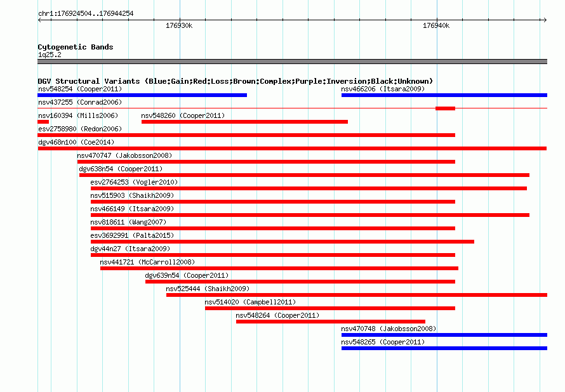This screenshot has height=392, width=565.
Task: Open variant nsv515903 (Shaikh2009) label
Action: point(132,195)
